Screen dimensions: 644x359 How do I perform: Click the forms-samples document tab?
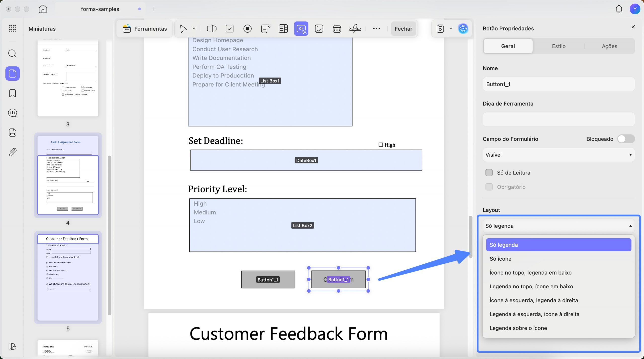(x=100, y=9)
